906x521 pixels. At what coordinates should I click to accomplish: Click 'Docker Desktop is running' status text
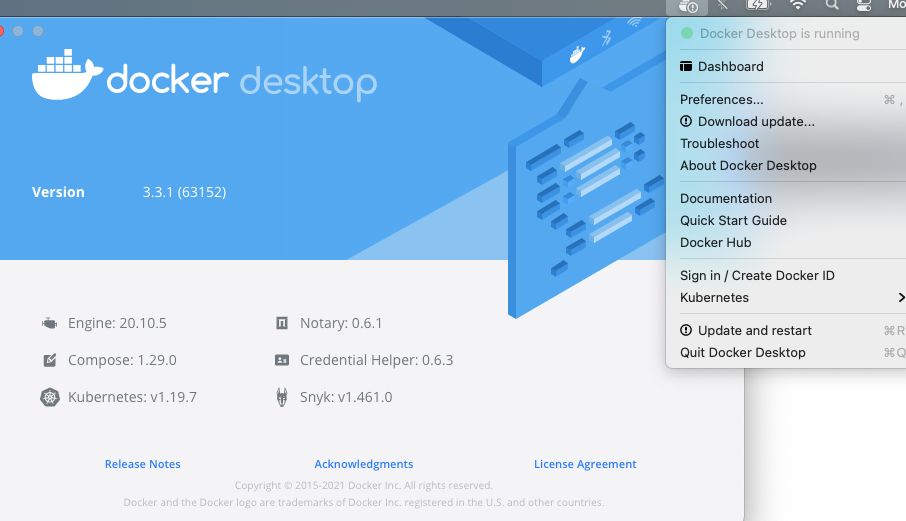click(x=779, y=34)
